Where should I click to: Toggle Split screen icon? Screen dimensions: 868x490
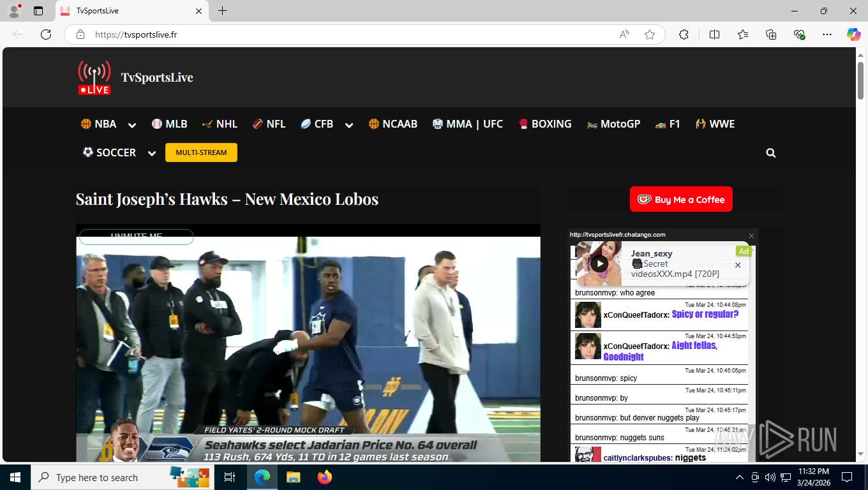coord(714,34)
